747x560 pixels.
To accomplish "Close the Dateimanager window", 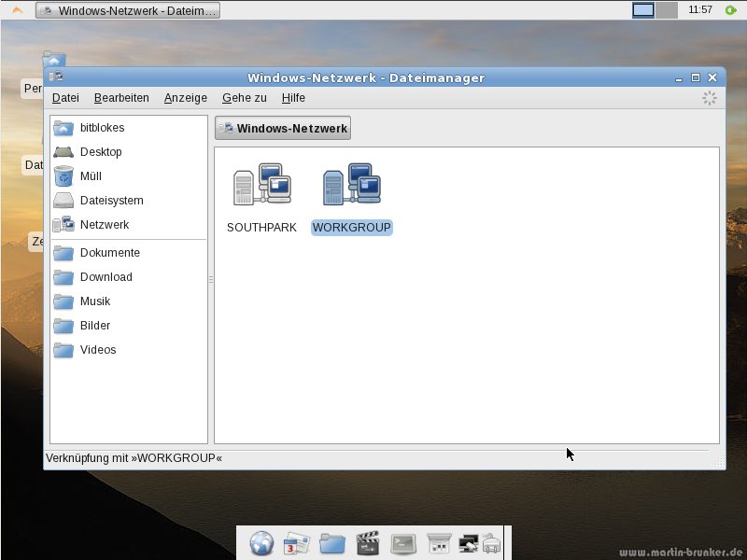I will tap(712, 77).
